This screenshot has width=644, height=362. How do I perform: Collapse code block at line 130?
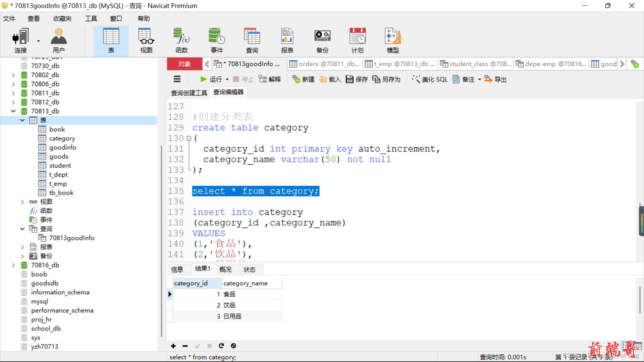189,138
